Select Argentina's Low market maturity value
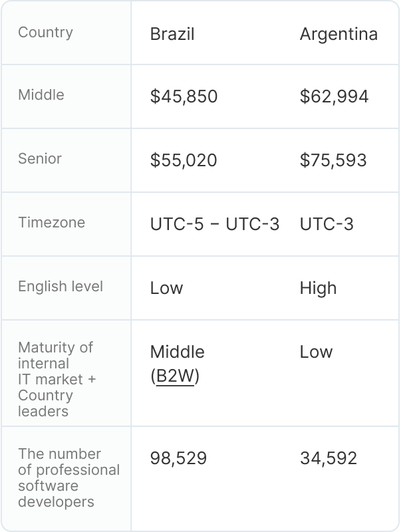Image resolution: width=413 pixels, height=532 pixels. click(x=316, y=352)
